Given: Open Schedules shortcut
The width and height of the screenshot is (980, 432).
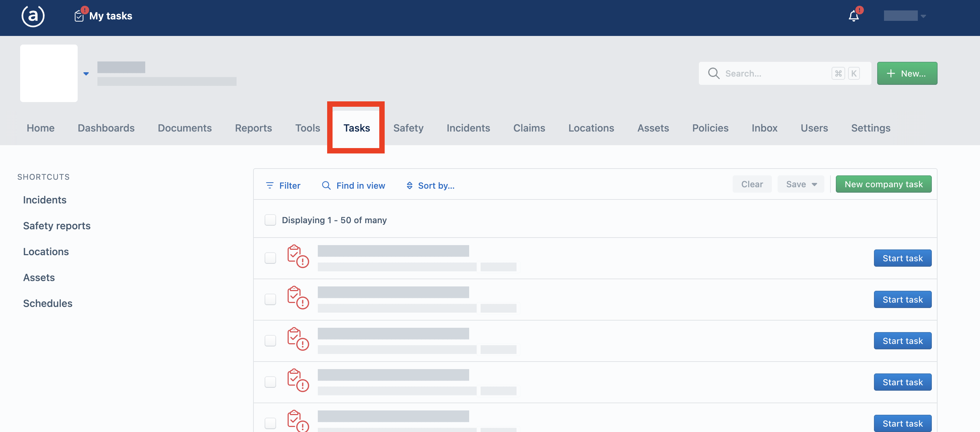Looking at the screenshot, I should pos(47,303).
